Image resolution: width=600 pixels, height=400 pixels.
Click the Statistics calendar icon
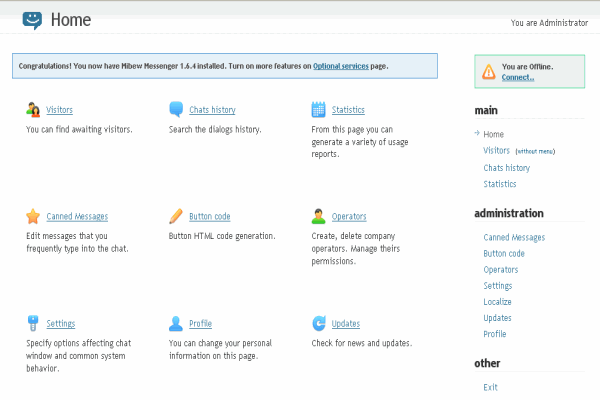click(318, 109)
